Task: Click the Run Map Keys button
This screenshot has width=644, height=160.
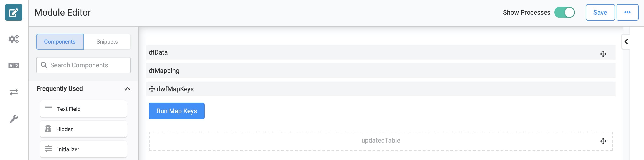Action: [x=176, y=111]
